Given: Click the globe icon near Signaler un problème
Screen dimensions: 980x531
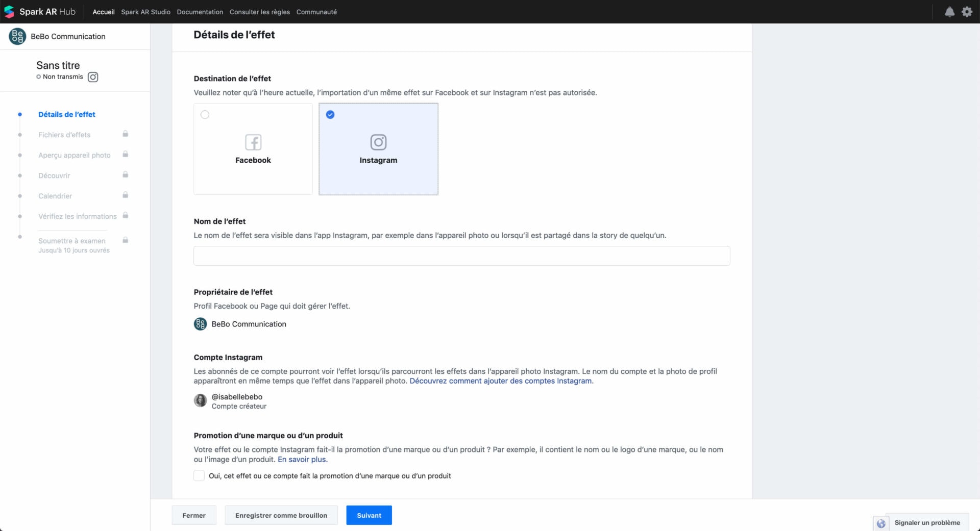Looking at the screenshot, I should [x=881, y=523].
